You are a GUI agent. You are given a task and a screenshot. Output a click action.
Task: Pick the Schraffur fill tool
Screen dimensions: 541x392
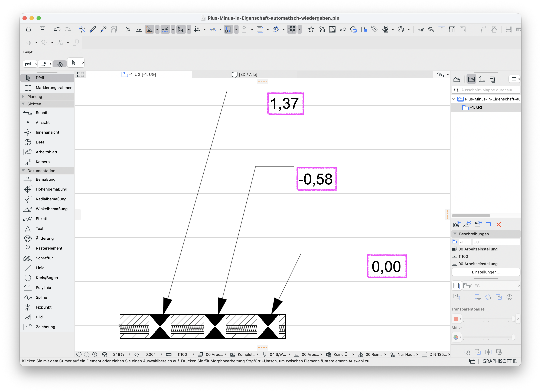47,258
